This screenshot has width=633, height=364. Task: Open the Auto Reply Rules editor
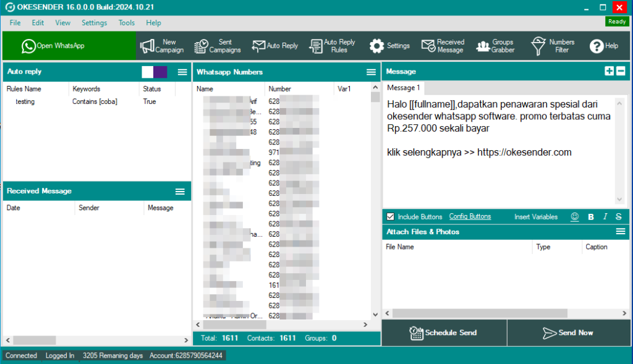pos(333,46)
